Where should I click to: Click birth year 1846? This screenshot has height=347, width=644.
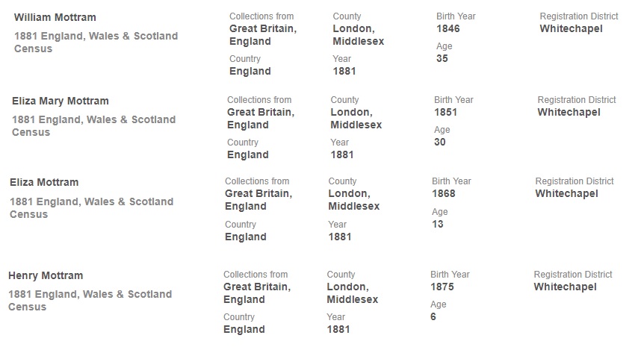click(x=448, y=29)
